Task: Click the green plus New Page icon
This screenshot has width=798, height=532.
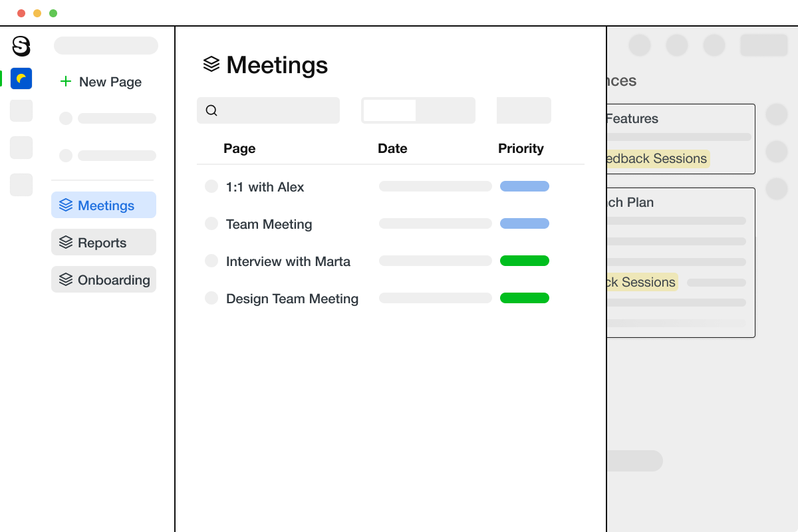Action: coord(66,82)
